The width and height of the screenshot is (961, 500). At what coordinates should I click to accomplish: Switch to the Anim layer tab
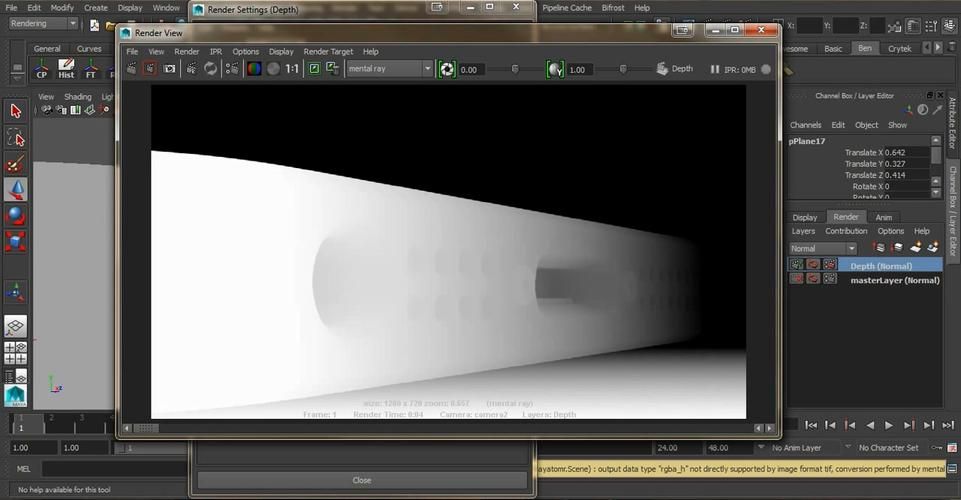884,217
